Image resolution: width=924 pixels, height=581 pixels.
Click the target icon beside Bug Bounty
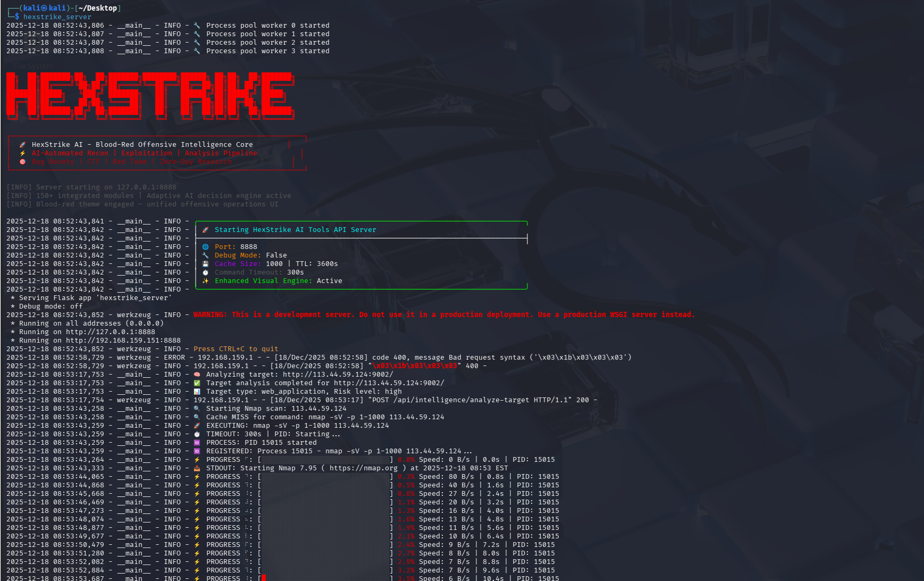(x=22, y=162)
